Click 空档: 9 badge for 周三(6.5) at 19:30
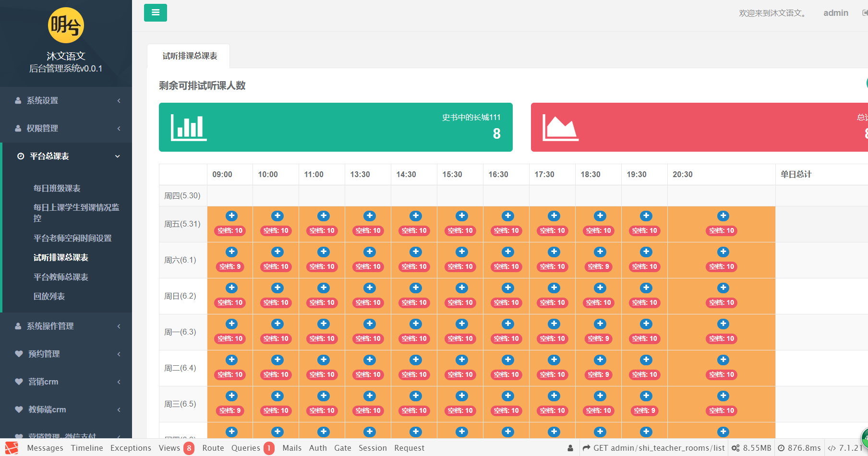 [645, 410]
